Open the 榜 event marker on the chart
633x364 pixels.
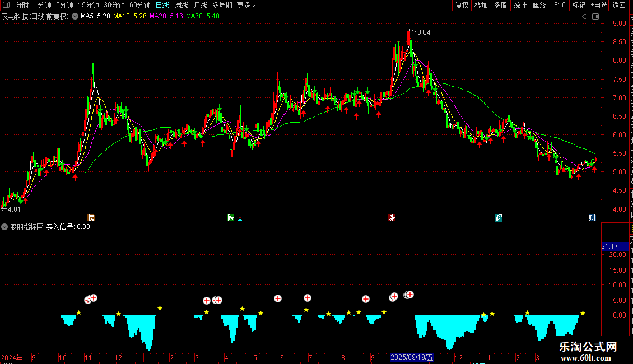click(x=91, y=217)
